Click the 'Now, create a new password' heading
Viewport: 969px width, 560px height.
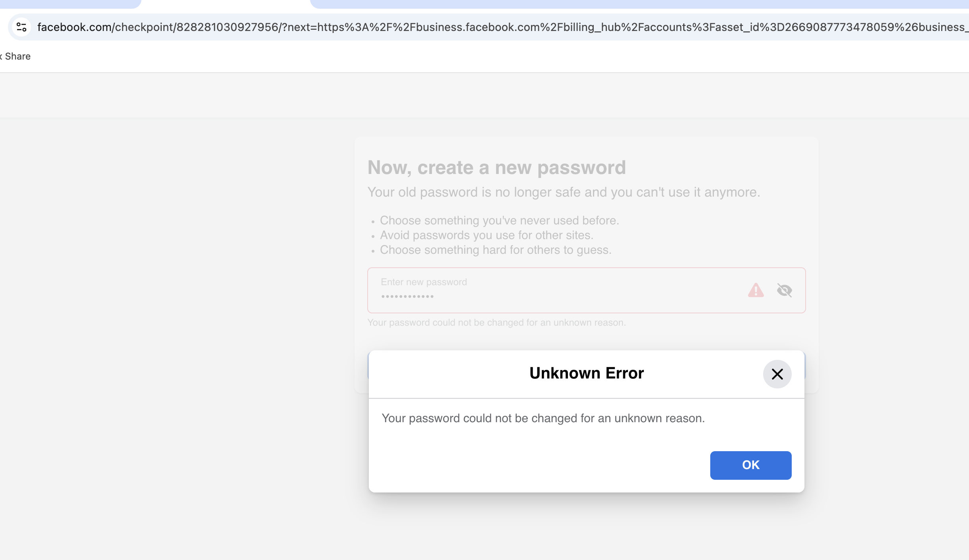click(496, 168)
